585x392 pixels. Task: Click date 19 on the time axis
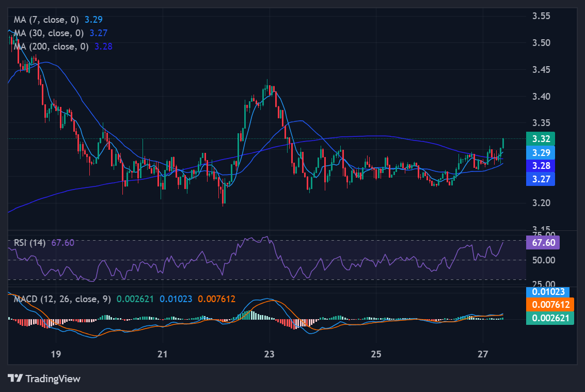pyautogui.click(x=56, y=354)
